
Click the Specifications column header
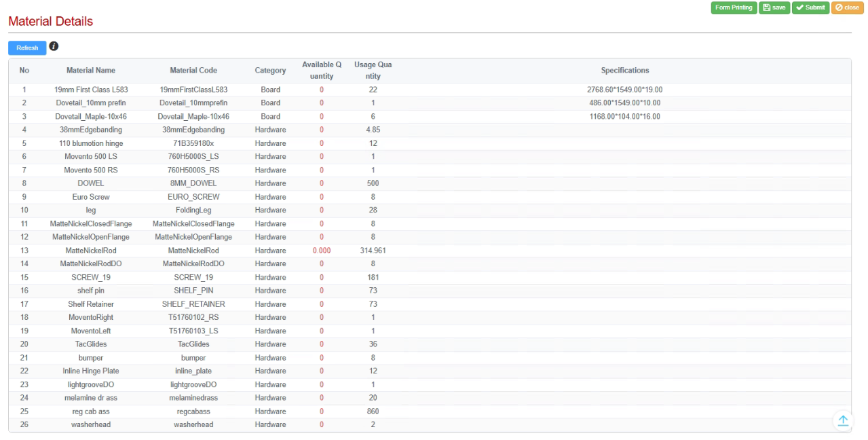pyautogui.click(x=625, y=71)
